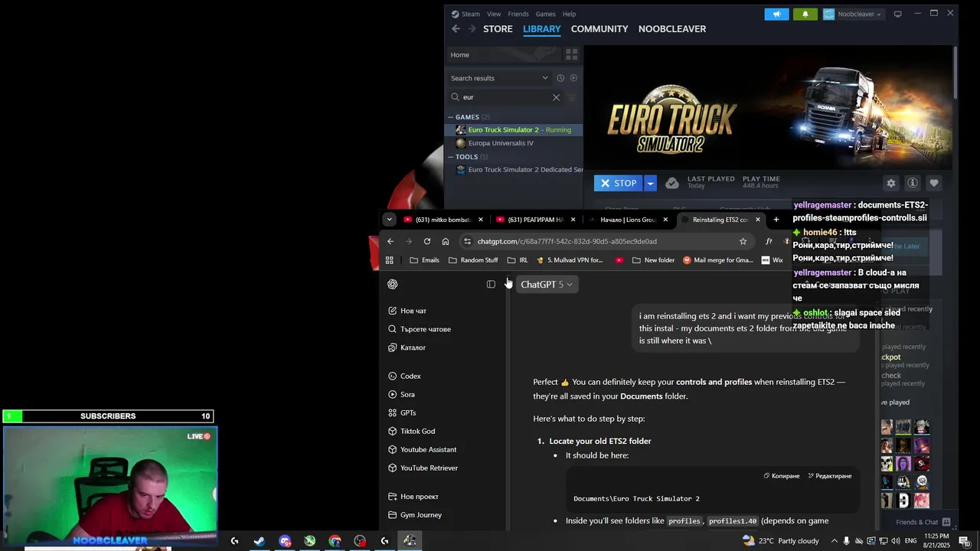The image size is (980, 551).
Task: Open game settings gear for Euro Truck Simulator 2
Action: pos(890,183)
